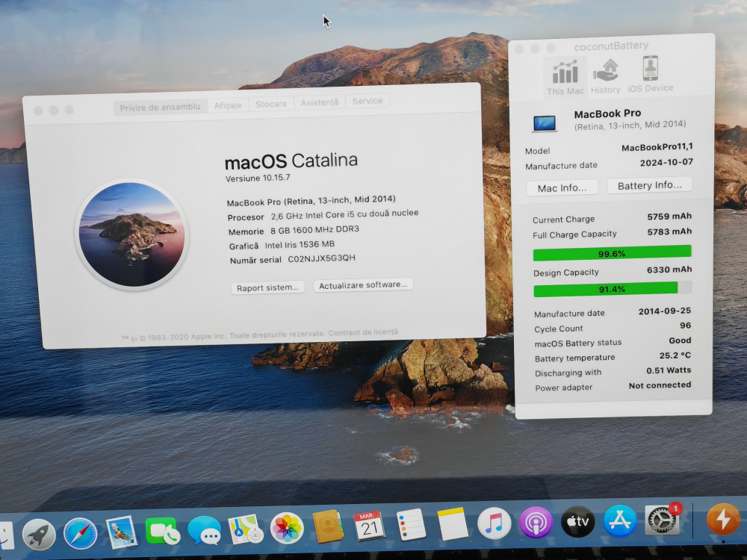
Task: Open Mac Info... in coconutBattery
Action: click(562, 188)
